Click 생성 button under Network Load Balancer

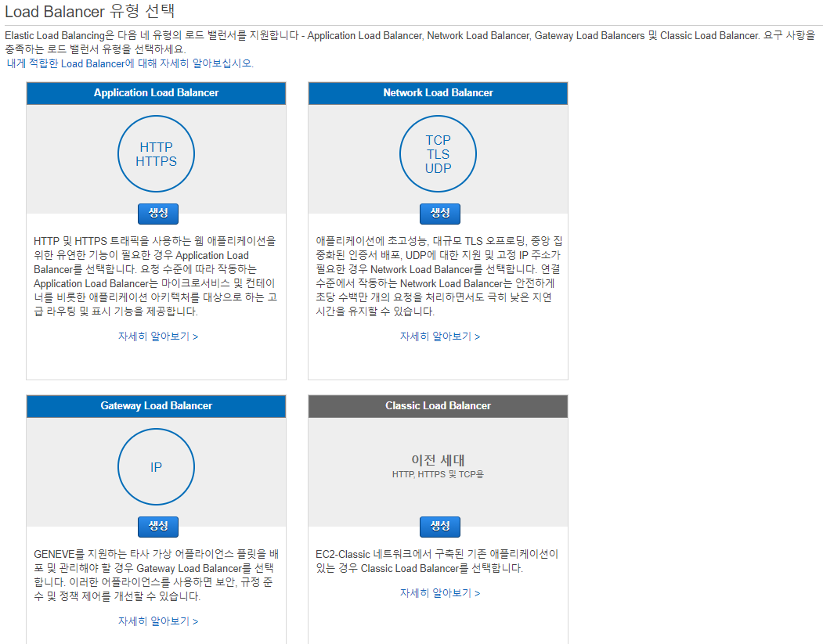(440, 214)
